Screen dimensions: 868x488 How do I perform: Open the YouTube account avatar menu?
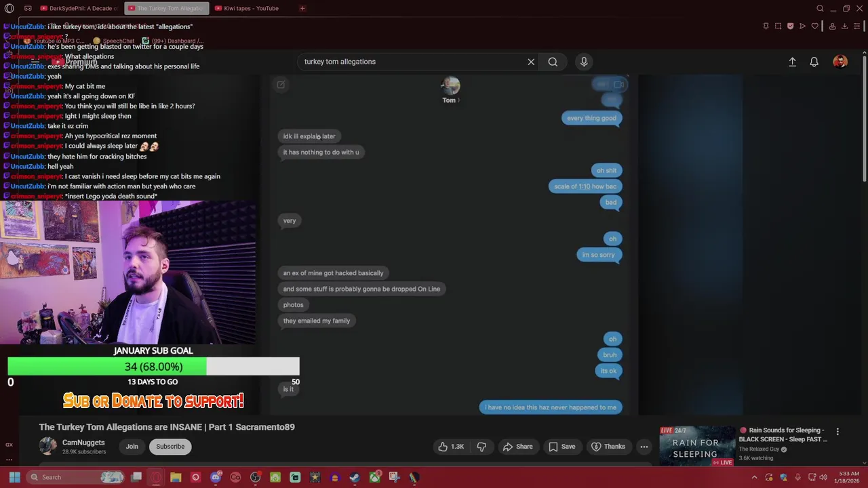(x=840, y=62)
